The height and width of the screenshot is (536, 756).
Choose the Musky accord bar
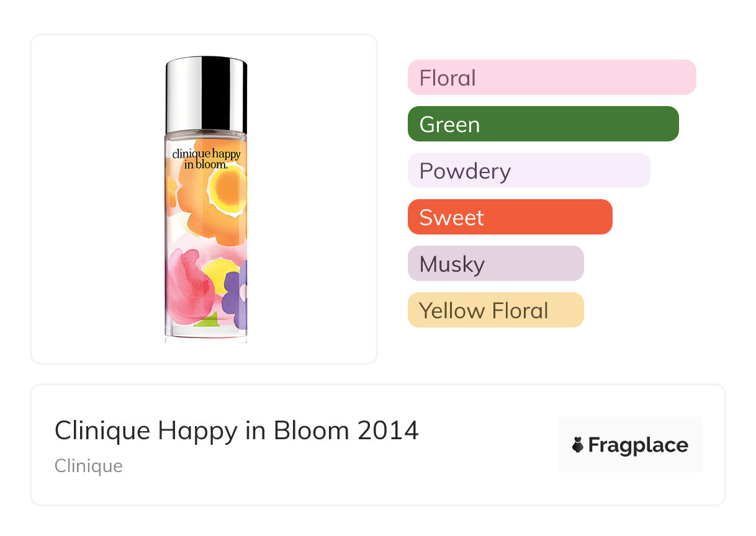click(495, 264)
